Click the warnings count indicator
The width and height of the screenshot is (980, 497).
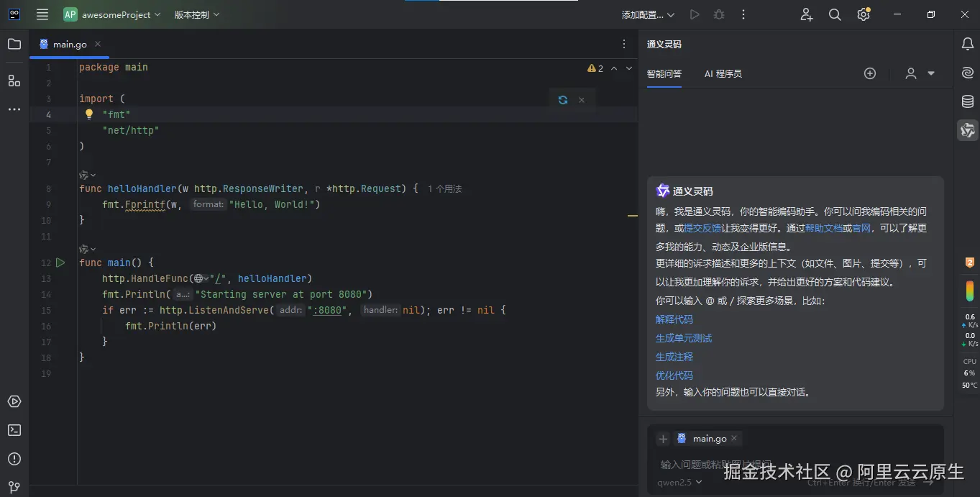pyautogui.click(x=596, y=68)
